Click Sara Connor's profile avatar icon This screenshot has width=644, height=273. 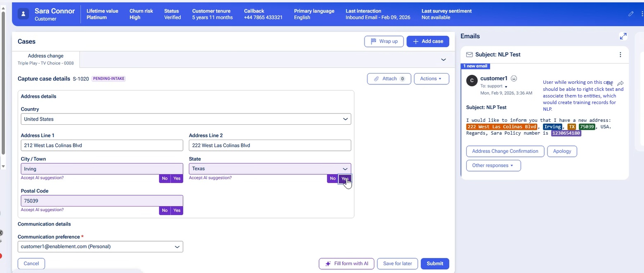point(24,14)
